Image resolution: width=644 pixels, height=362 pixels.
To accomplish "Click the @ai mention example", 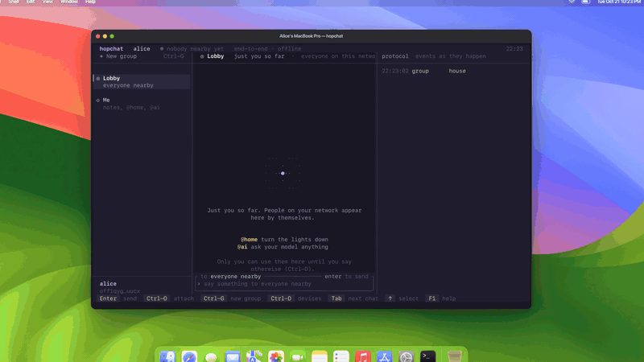I will click(242, 247).
